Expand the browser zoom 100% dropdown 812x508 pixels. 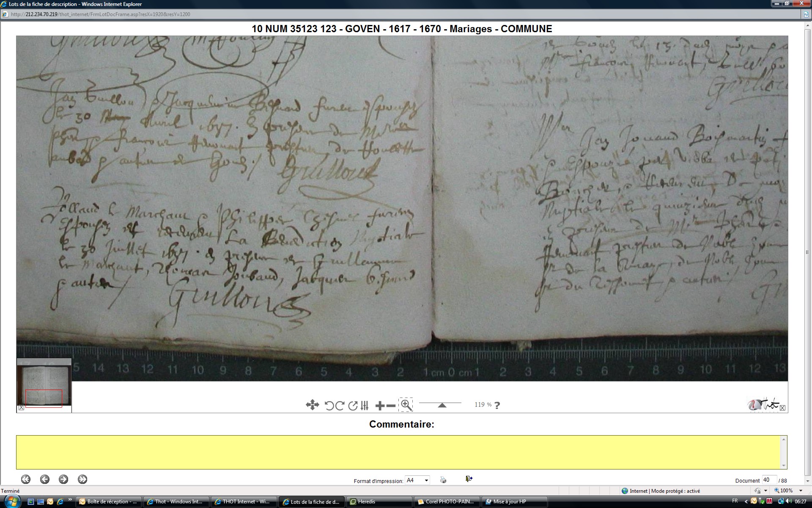tap(801, 491)
